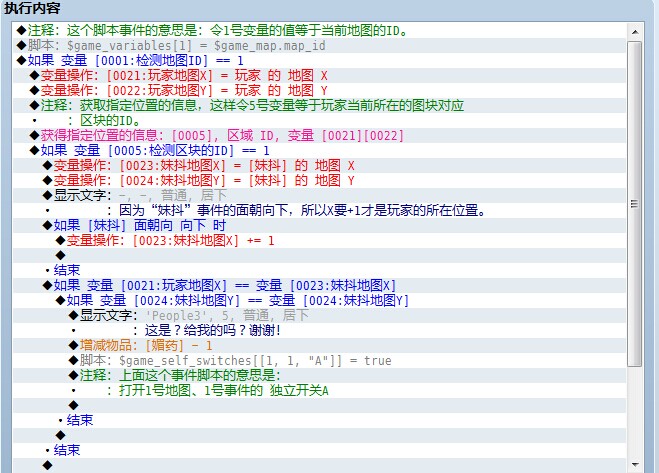Select condition 0021:玩家地图X == 0023:妹抖地图X
The width and height of the screenshot is (659, 473).
click(x=319, y=285)
